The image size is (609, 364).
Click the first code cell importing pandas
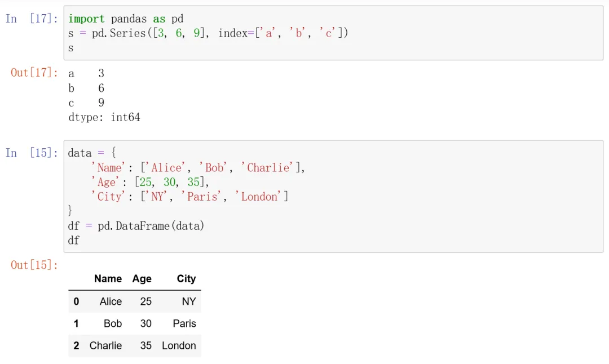(x=333, y=33)
